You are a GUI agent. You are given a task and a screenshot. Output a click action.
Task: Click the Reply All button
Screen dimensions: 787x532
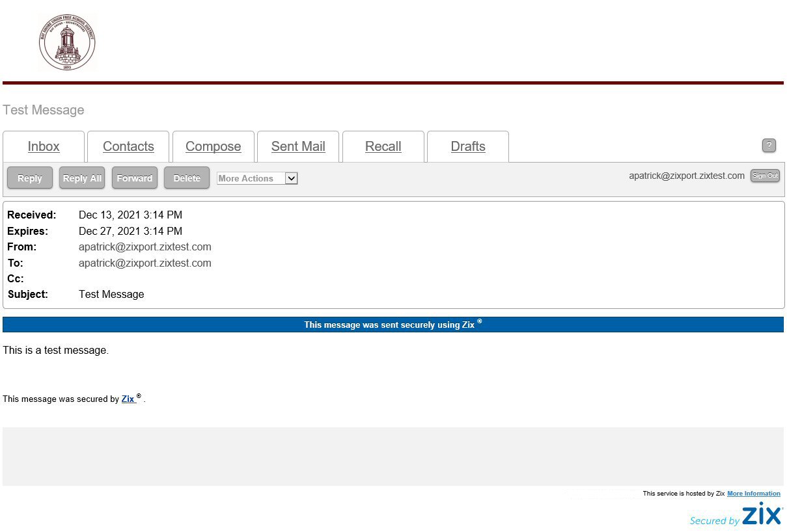[x=82, y=178]
